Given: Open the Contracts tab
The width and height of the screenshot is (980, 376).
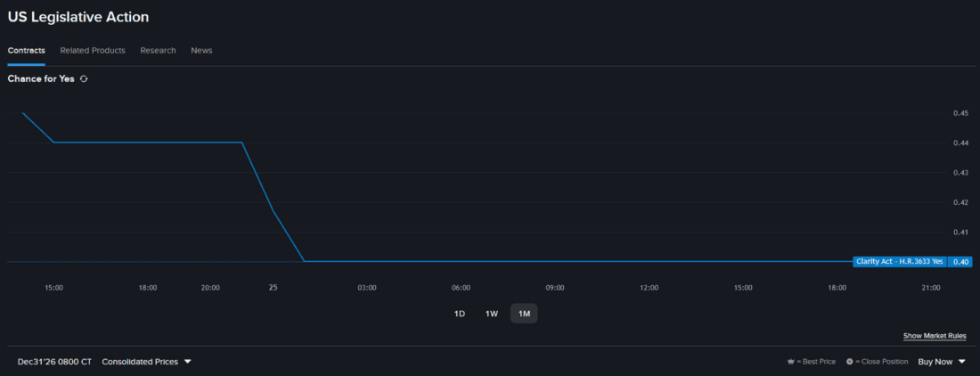Looking at the screenshot, I should (26, 51).
